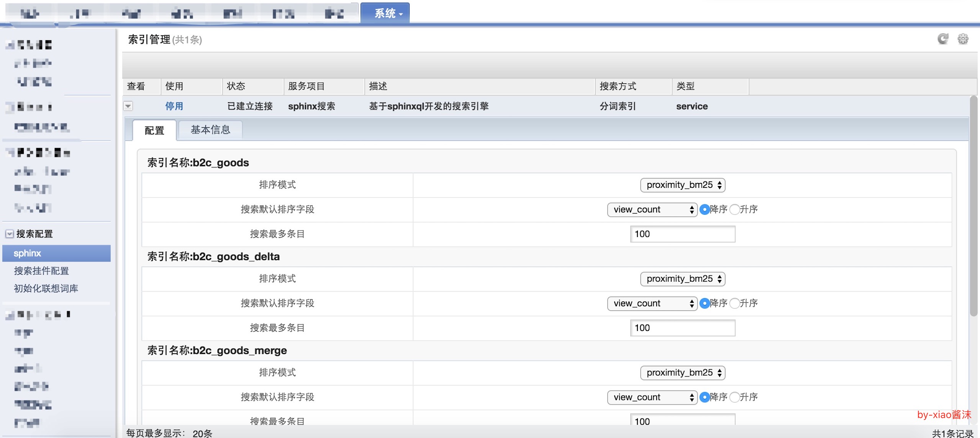Open the view_count dropdown for b2c_goods
Screen dimensions: 980x438
click(x=651, y=209)
